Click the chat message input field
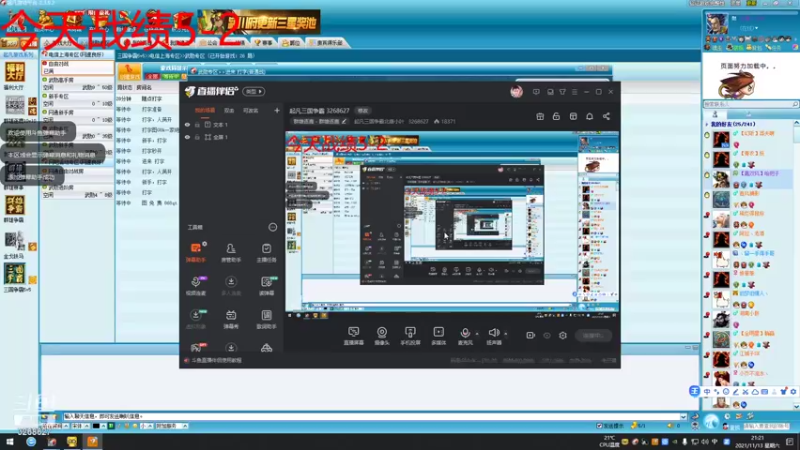The height and width of the screenshot is (450, 800). (x=371, y=416)
